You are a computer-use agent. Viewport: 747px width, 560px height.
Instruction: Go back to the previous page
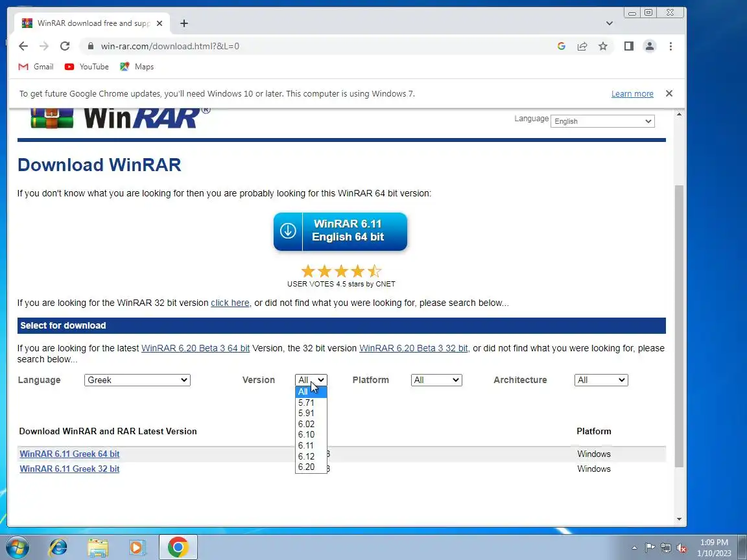pos(23,46)
